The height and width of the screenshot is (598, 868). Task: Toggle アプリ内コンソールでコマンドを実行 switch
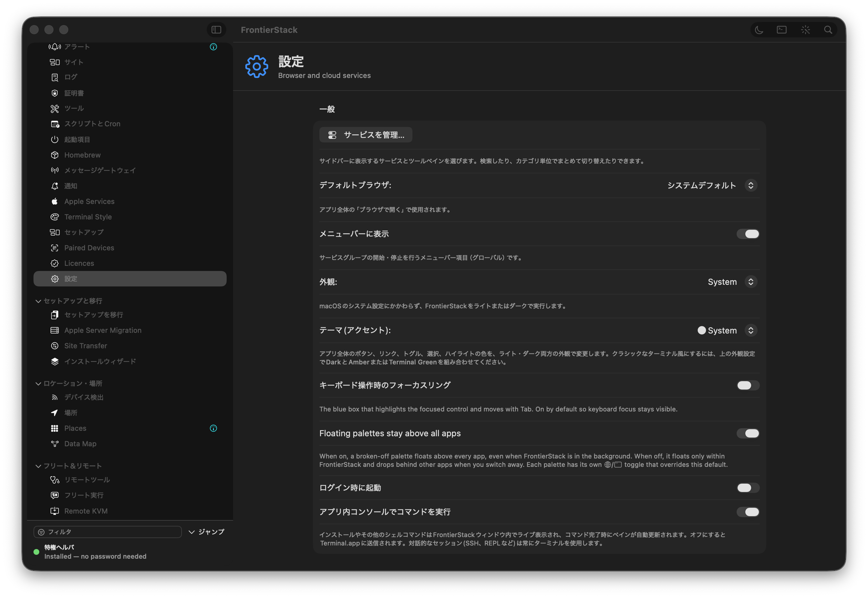(x=748, y=512)
